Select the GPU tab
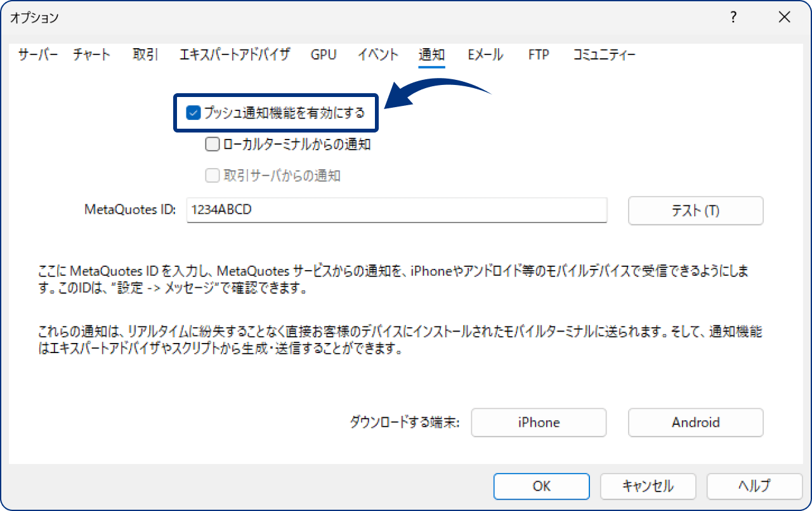812x511 pixels. click(x=324, y=55)
